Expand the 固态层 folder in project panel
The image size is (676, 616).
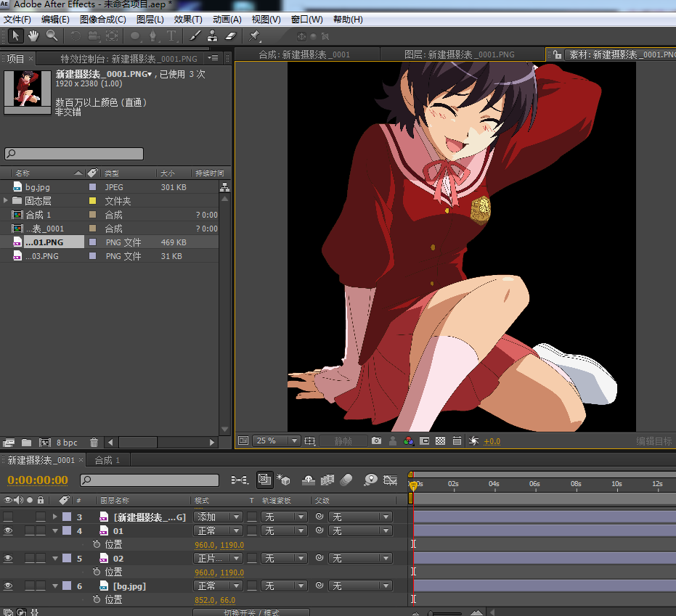7,201
